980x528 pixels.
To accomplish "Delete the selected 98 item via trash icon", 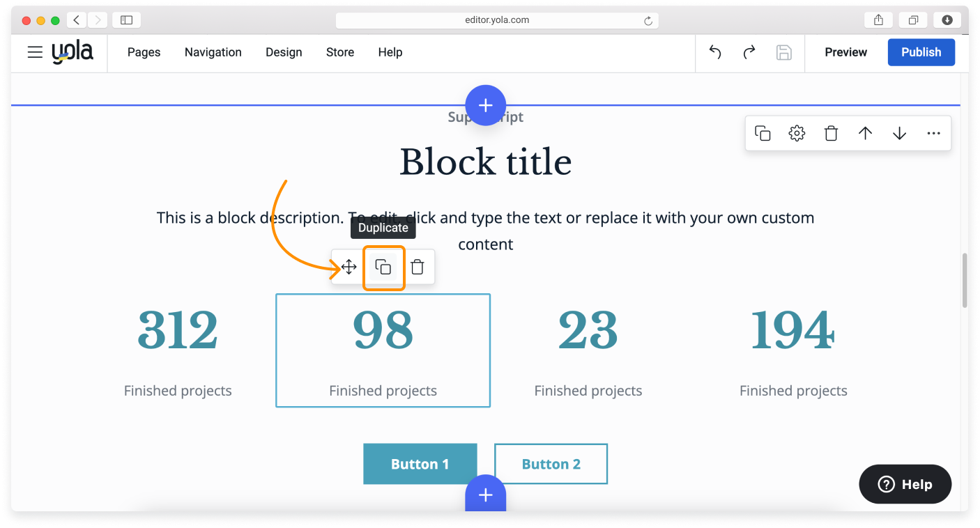I will (x=417, y=267).
